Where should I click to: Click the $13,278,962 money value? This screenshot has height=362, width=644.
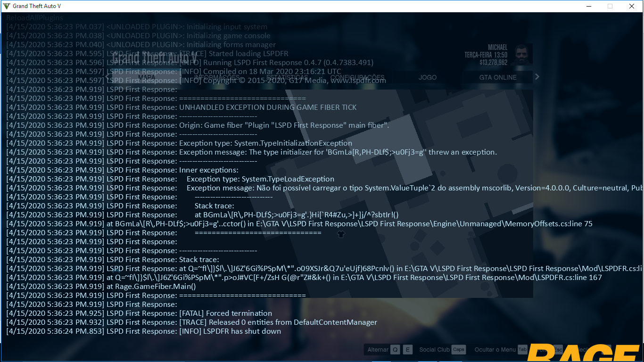493,62
